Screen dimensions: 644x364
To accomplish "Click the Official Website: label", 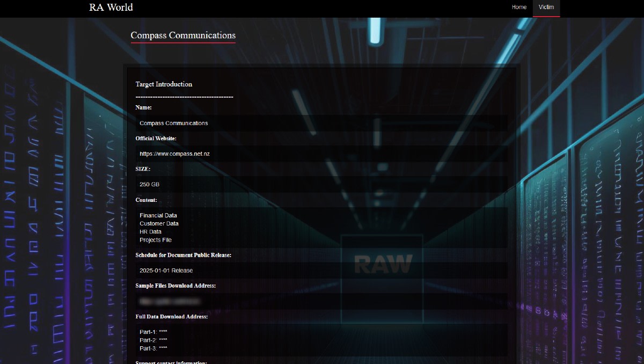I will pyautogui.click(x=156, y=139).
